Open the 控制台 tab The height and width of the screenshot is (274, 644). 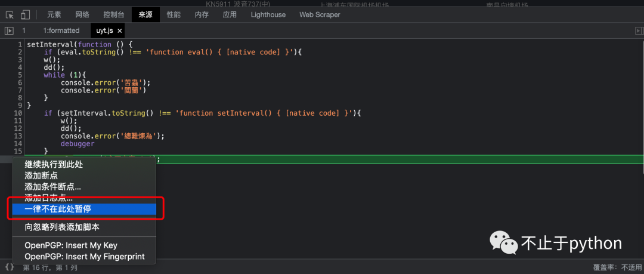(114, 14)
